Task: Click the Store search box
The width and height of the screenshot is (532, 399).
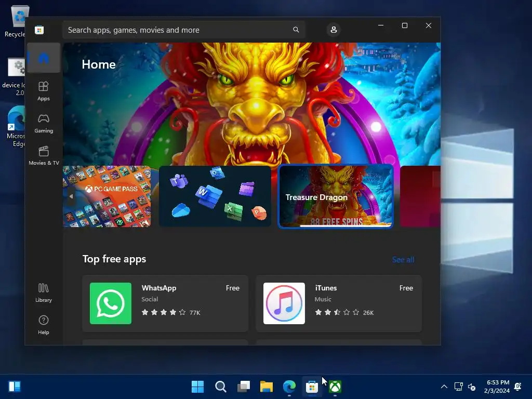Action: point(183,30)
